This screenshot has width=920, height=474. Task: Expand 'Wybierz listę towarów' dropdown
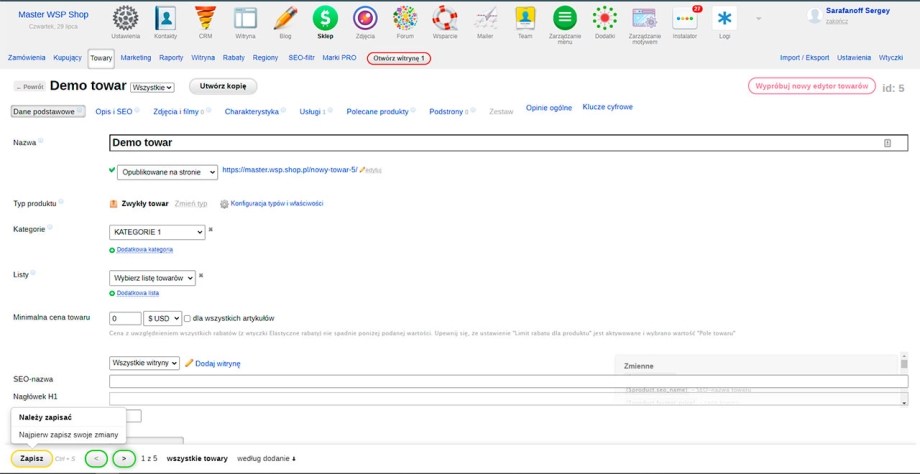(152, 278)
